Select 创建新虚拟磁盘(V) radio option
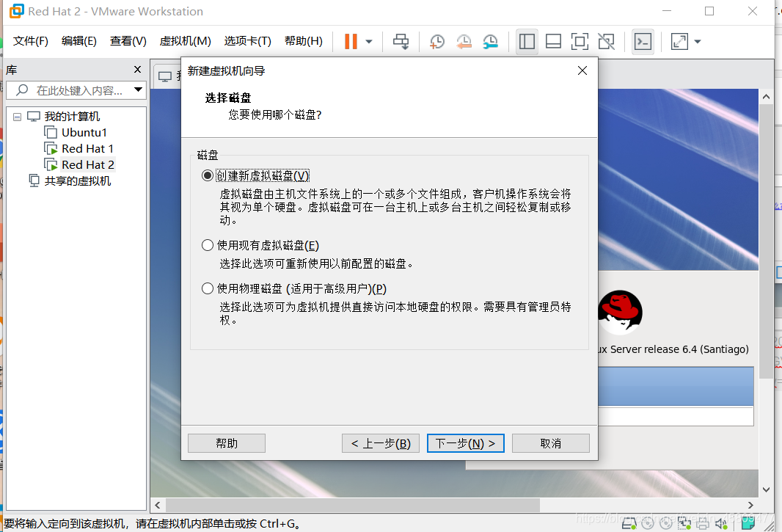Image resolution: width=782 pixels, height=532 pixels. click(207, 175)
